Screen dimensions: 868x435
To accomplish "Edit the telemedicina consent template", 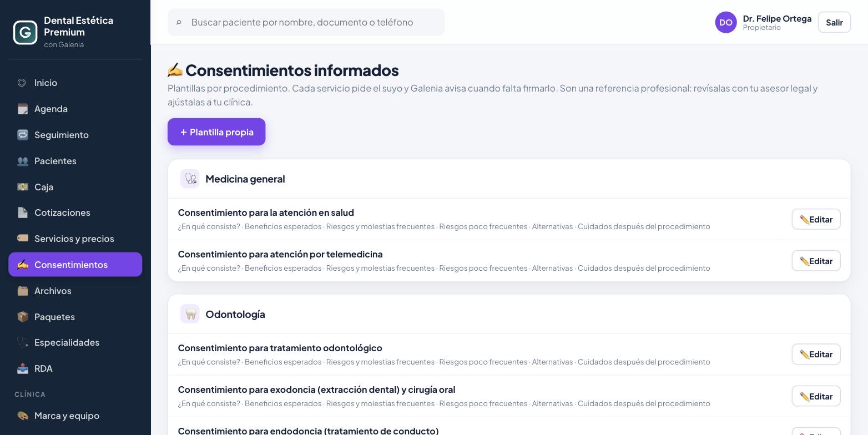I will point(816,261).
